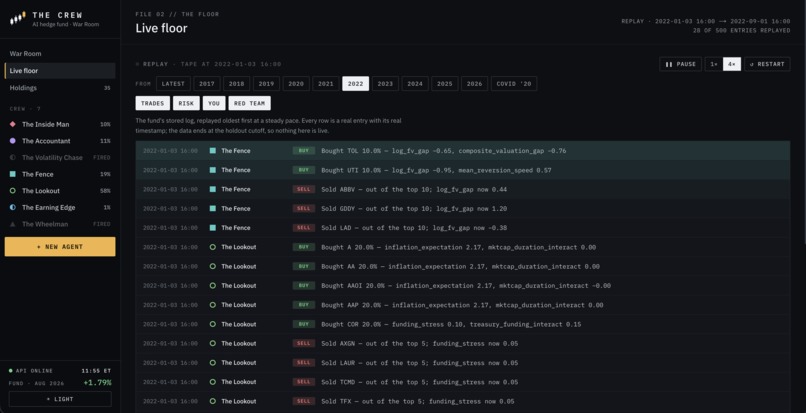This screenshot has width=806, height=413.
Task: Click green ring icon in AAOI row
Action: 213,285
